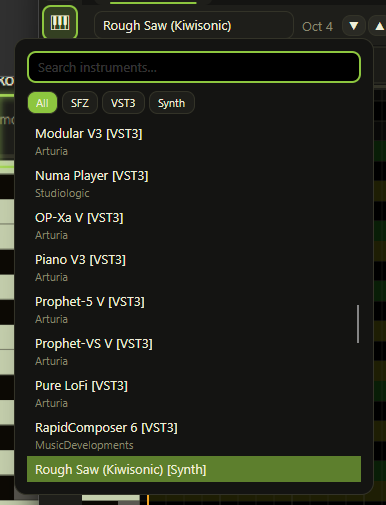Select Prophet-VS V [VST3] entry
386x505 pixels.
pyautogui.click(x=194, y=352)
